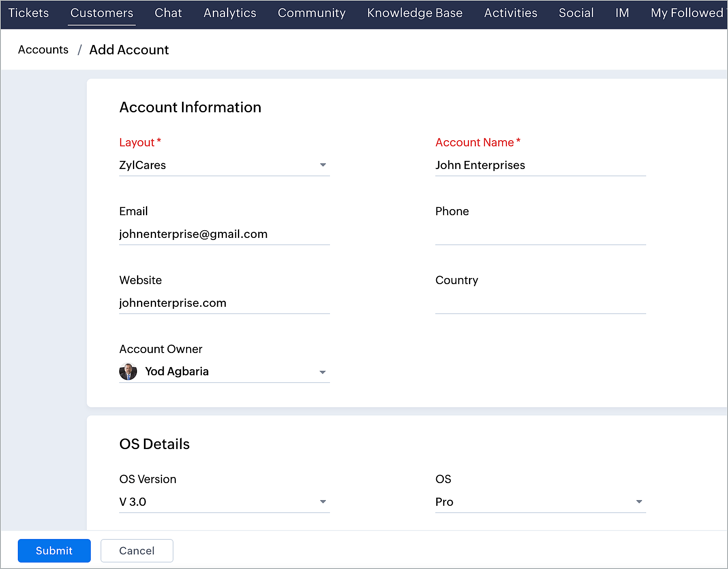Click the Account Name input field
This screenshot has width=728, height=569.
540,165
